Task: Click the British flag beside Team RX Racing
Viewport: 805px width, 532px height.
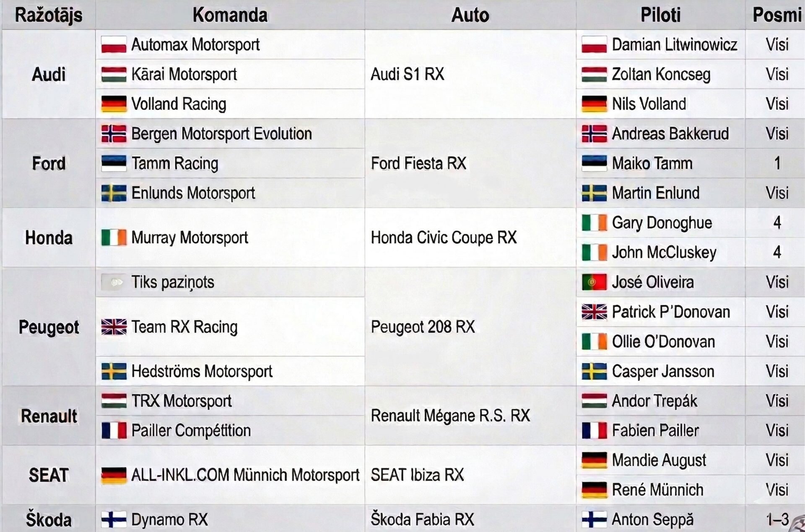Action: [114, 327]
